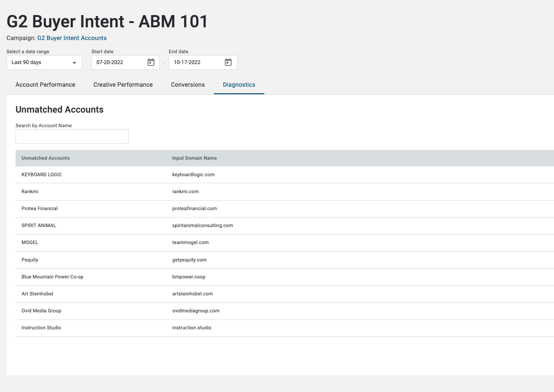Click the keyboardlogic.com domain cell
This screenshot has width=554, height=392.
click(193, 175)
